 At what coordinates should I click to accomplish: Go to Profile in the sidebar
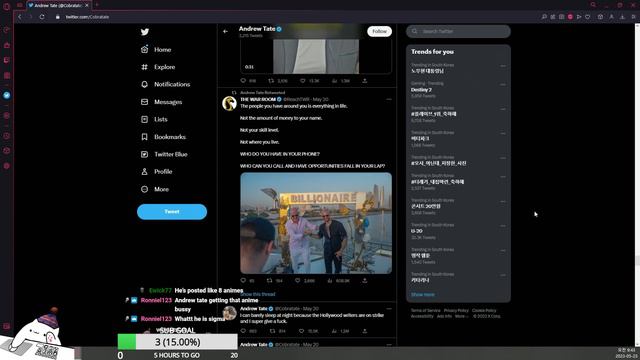coord(157,172)
